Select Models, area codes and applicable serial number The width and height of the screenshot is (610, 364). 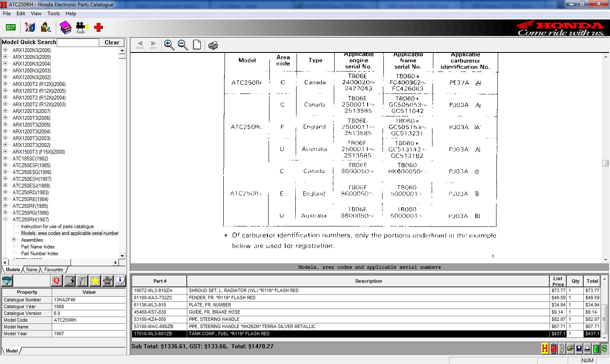pyautogui.click(x=70, y=233)
